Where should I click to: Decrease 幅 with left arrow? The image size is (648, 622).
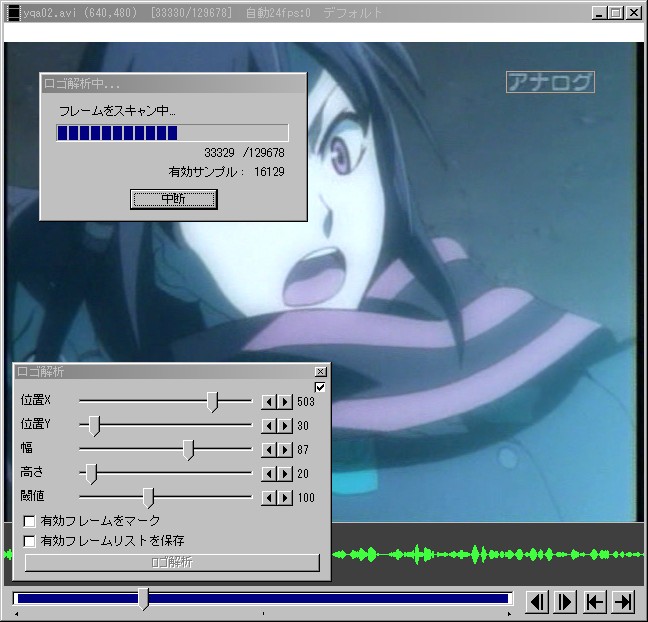coord(269,450)
